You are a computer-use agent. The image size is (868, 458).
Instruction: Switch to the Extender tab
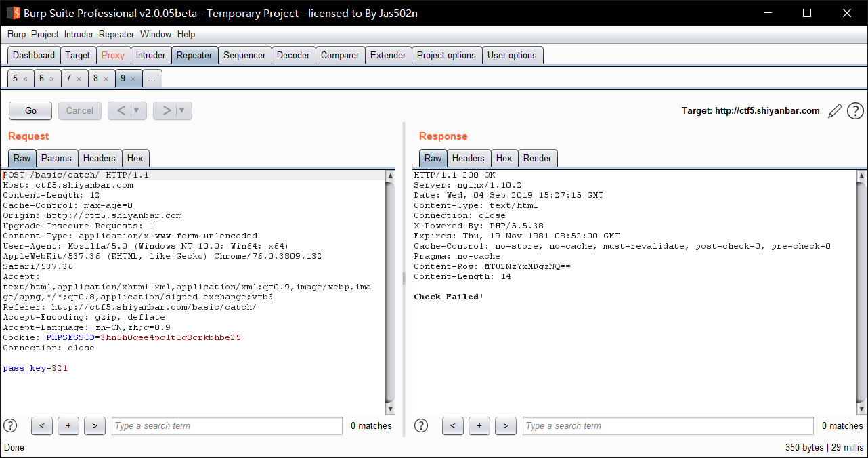(388, 56)
